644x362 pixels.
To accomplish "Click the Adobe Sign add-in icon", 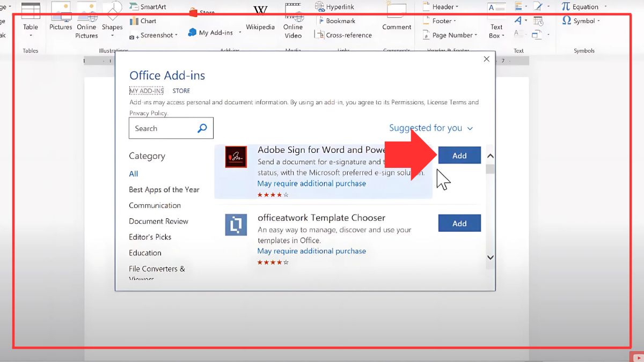I will tap(236, 157).
